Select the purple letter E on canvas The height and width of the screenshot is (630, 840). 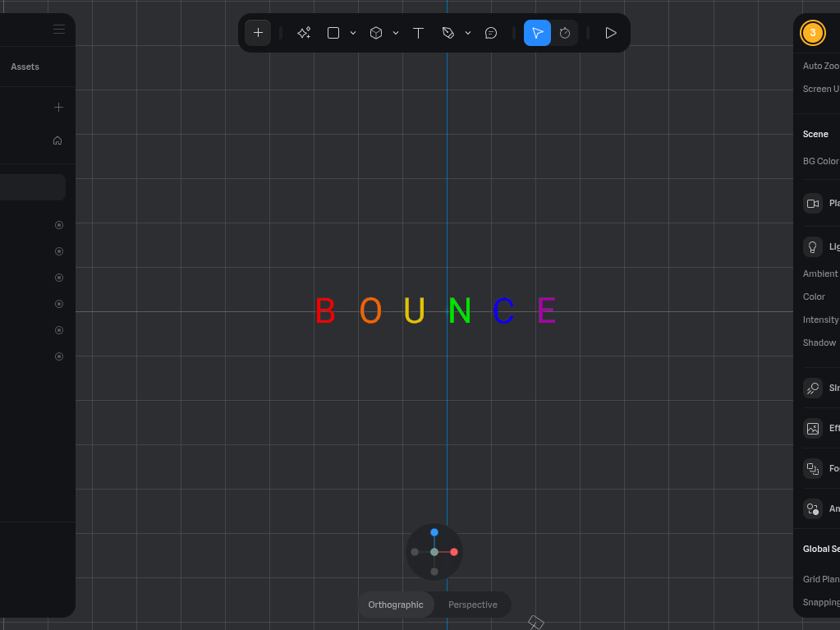point(546,310)
